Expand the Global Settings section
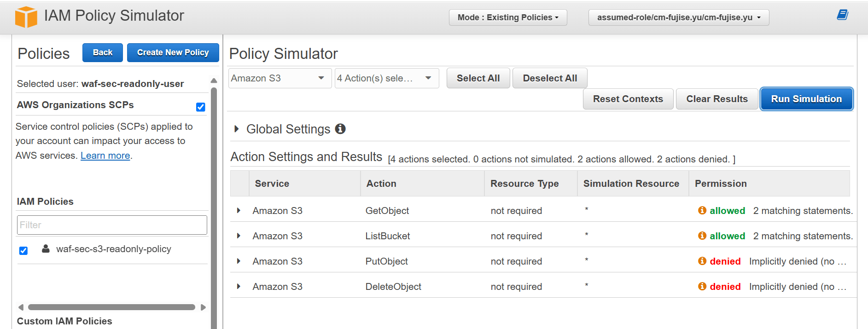868x329 pixels. 236,129
